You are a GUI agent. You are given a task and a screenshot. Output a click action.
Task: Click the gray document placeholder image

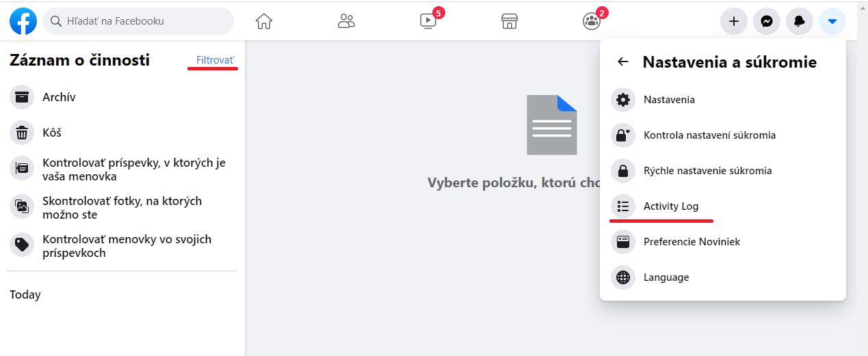point(552,124)
